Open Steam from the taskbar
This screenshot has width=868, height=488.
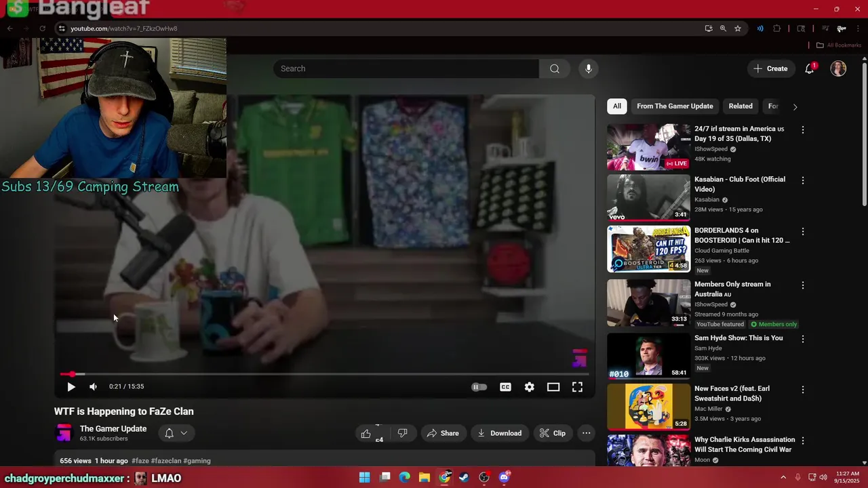464,478
